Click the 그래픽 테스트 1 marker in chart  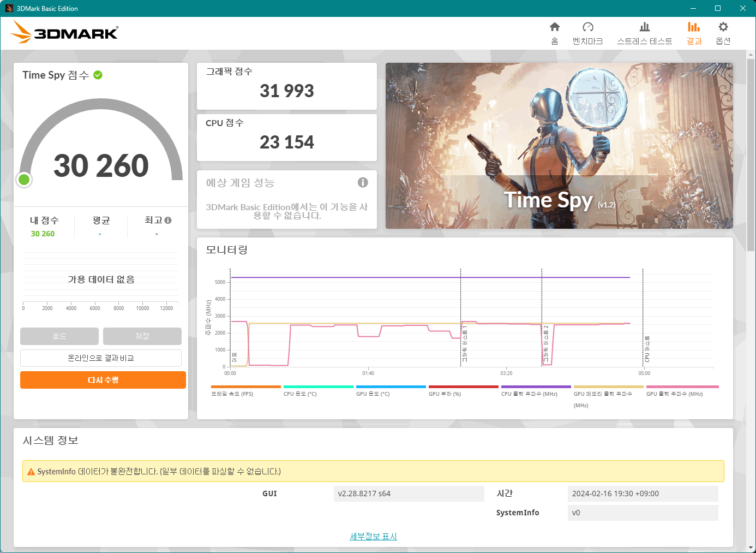[465, 344]
